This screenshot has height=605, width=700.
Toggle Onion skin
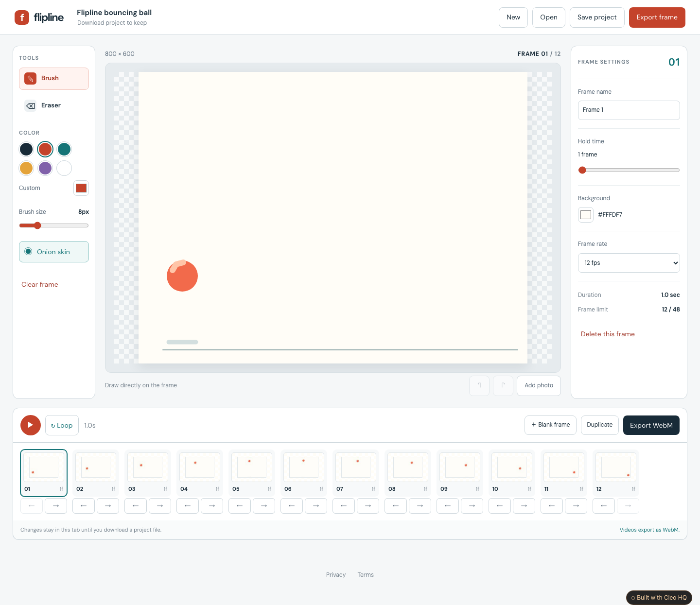[54, 252]
